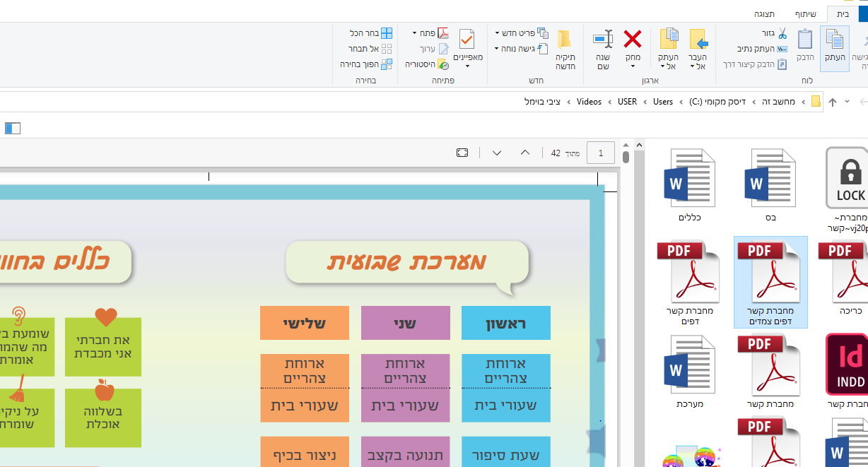Switch to the בית (Home) ribbon tab
This screenshot has height=467, width=868.
843,13
